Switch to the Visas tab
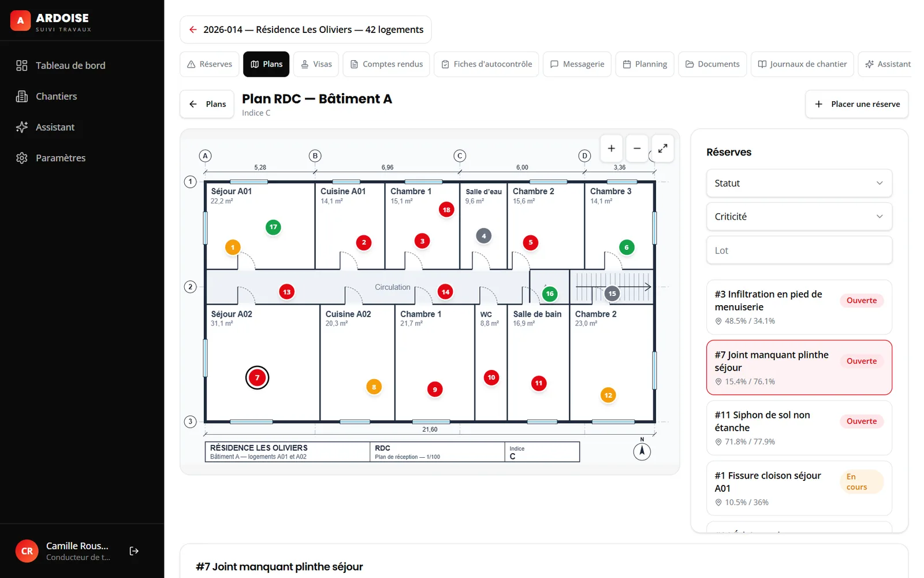924x578 pixels. pos(316,64)
